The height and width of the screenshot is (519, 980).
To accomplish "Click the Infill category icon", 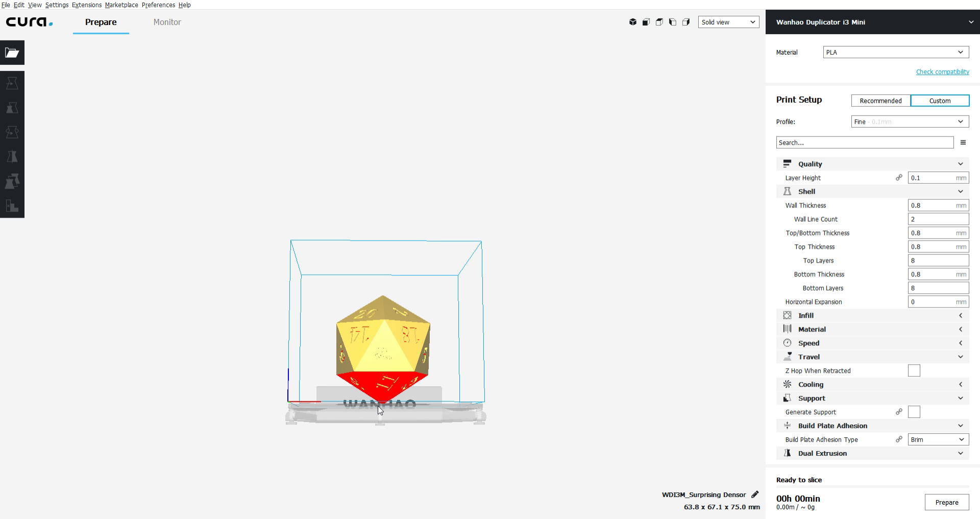I will pos(787,316).
